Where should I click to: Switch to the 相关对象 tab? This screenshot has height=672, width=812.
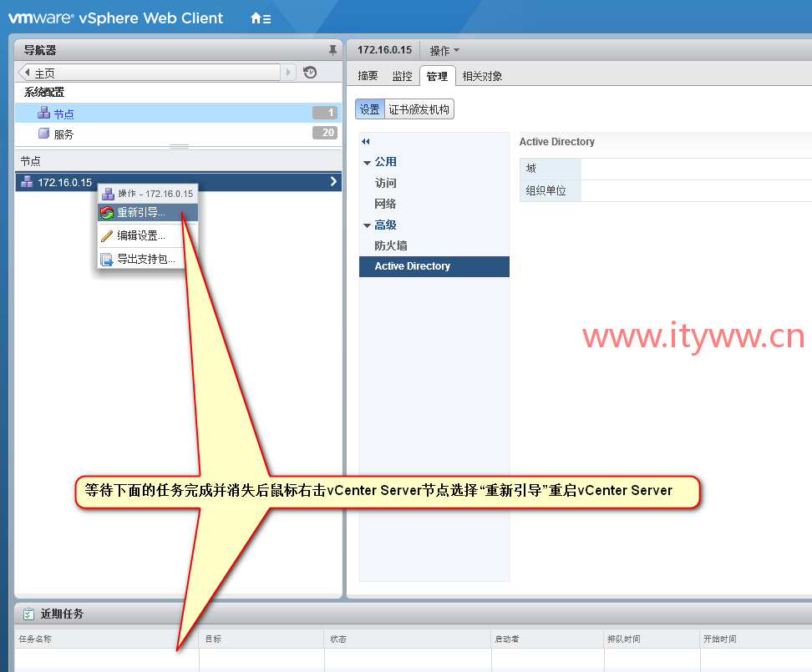click(x=482, y=76)
